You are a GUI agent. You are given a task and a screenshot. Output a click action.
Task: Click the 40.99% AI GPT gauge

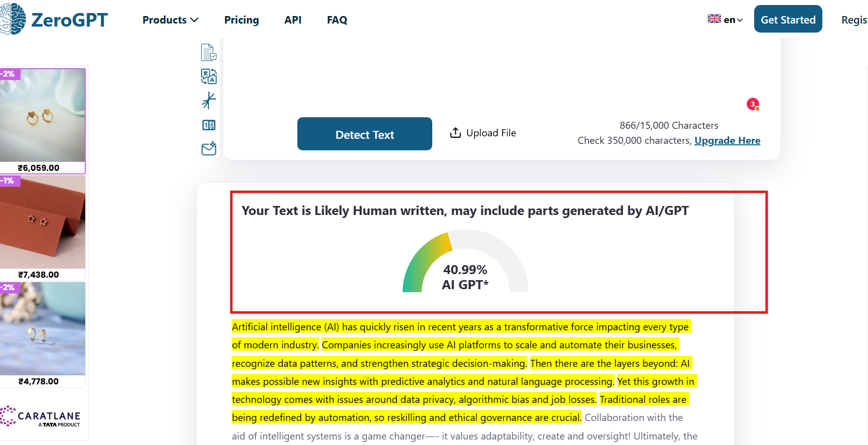click(x=465, y=263)
